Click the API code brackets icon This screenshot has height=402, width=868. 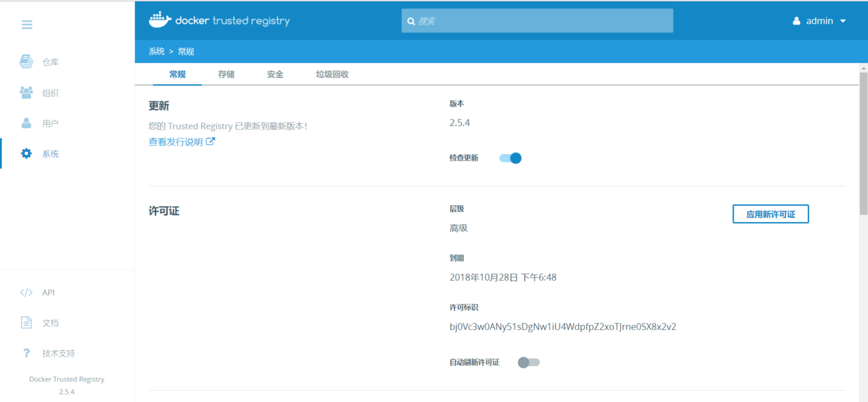[26, 293]
